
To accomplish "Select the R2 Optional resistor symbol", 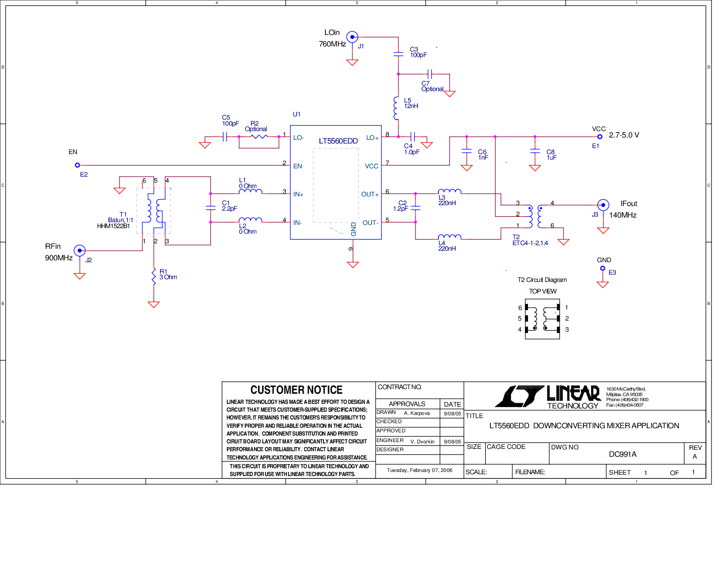I will 259,137.
